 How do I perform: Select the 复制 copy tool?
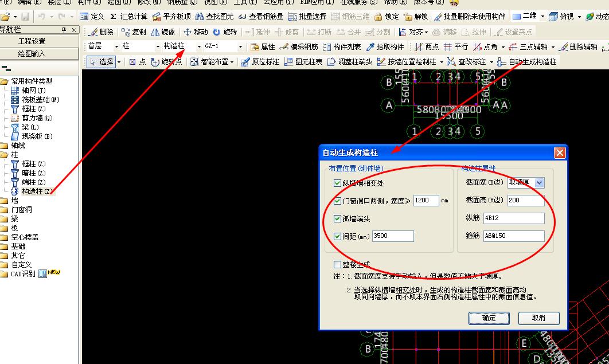pos(133,32)
